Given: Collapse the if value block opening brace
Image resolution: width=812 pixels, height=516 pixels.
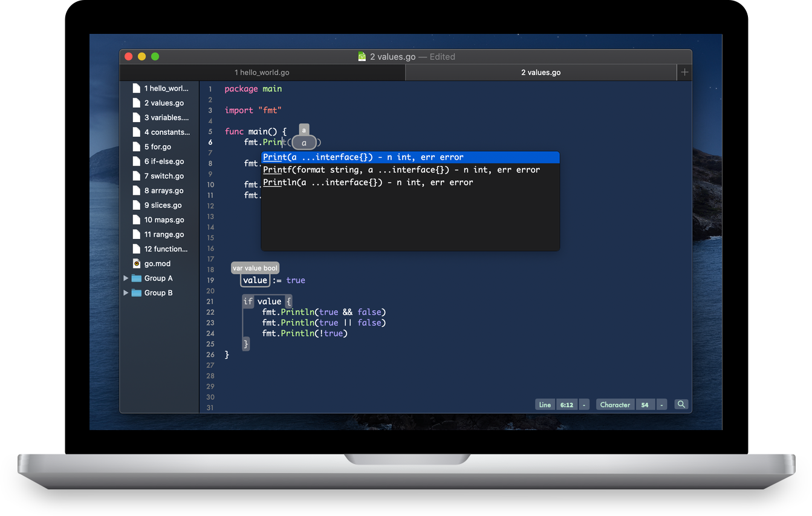Looking at the screenshot, I should click(289, 301).
